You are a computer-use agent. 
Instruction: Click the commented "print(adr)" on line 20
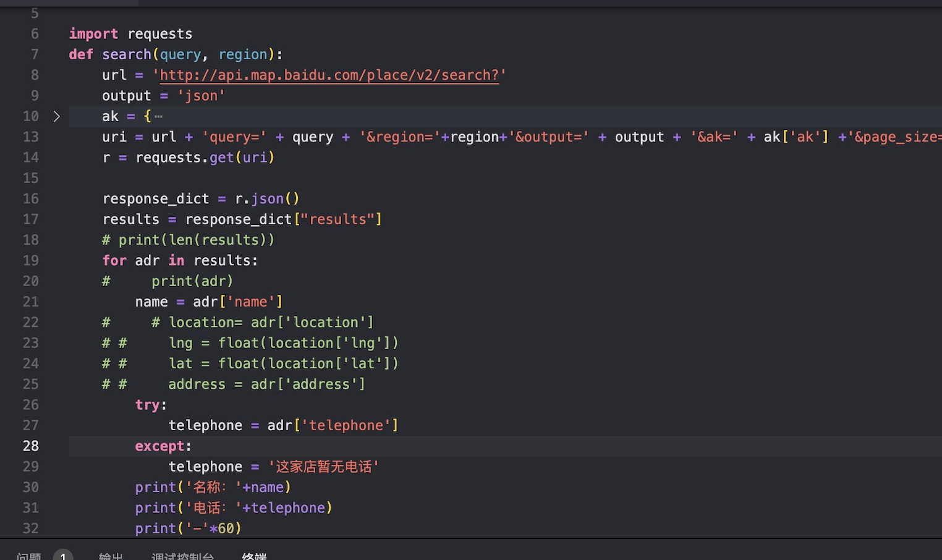193,281
